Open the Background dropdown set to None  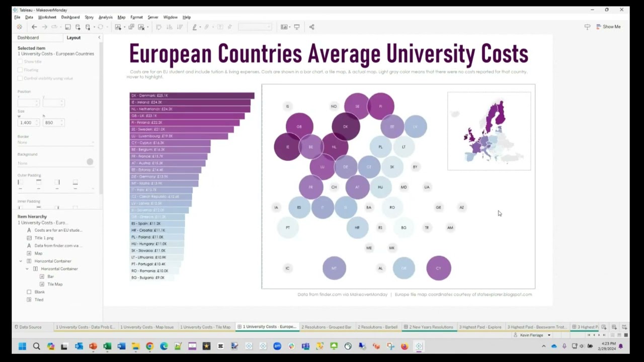pyautogui.click(x=51, y=163)
